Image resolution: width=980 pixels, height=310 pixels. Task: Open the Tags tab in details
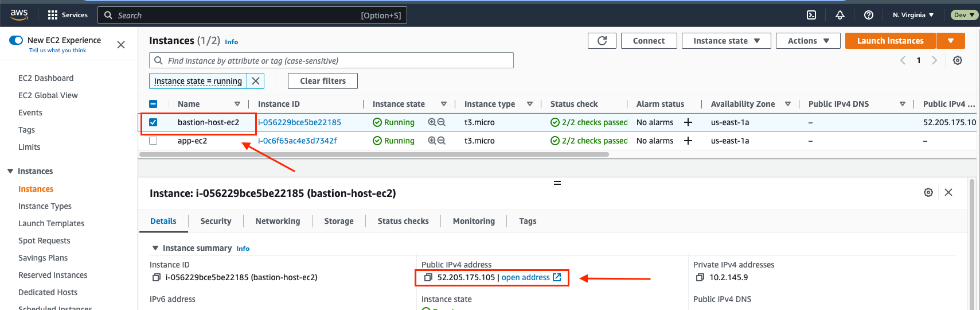[x=528, y=221]
